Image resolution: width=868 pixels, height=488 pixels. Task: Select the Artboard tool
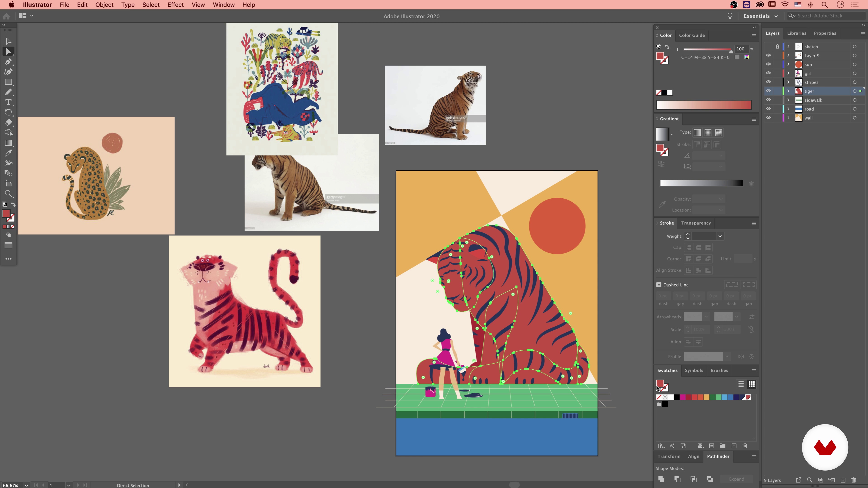(8, 184)
